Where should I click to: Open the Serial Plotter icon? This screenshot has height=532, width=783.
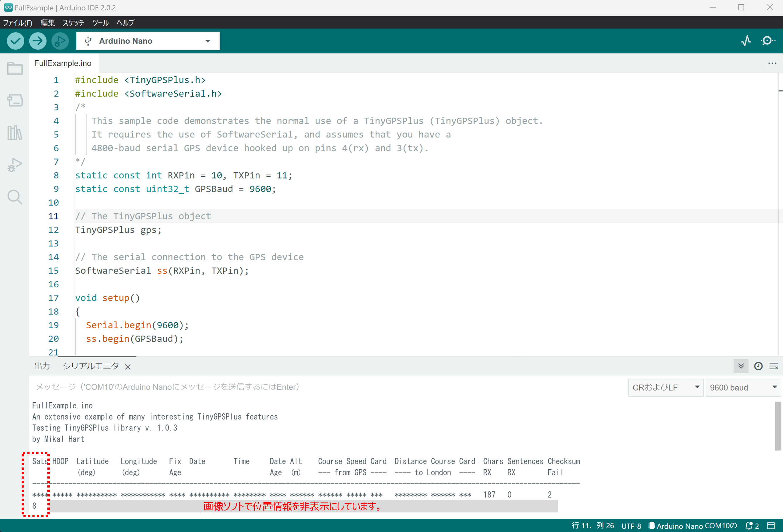(746, 41)
